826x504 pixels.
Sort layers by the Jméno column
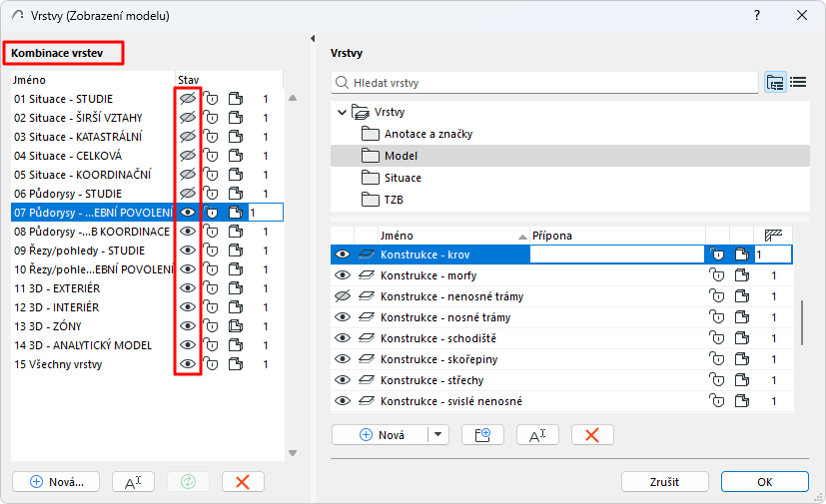[449, 235]
